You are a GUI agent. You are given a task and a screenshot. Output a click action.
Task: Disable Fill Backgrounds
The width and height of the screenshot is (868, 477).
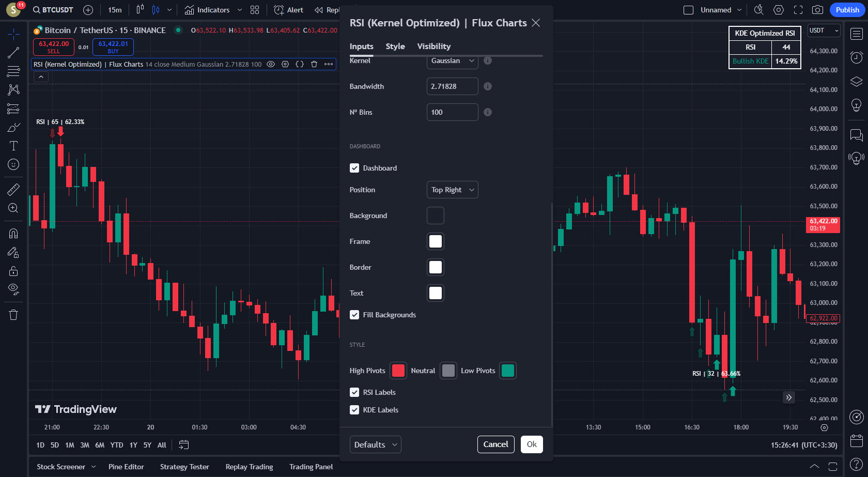tap(354, 315)
